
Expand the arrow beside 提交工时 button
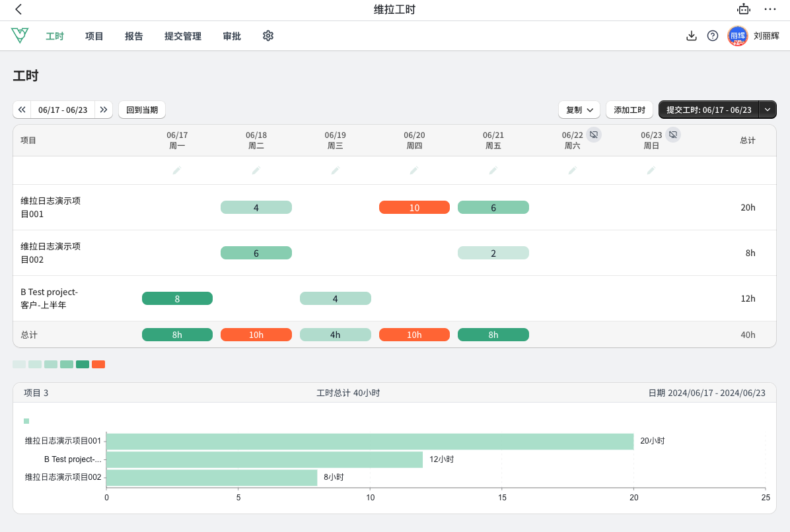pyautogui.click(x=768, y=110)
